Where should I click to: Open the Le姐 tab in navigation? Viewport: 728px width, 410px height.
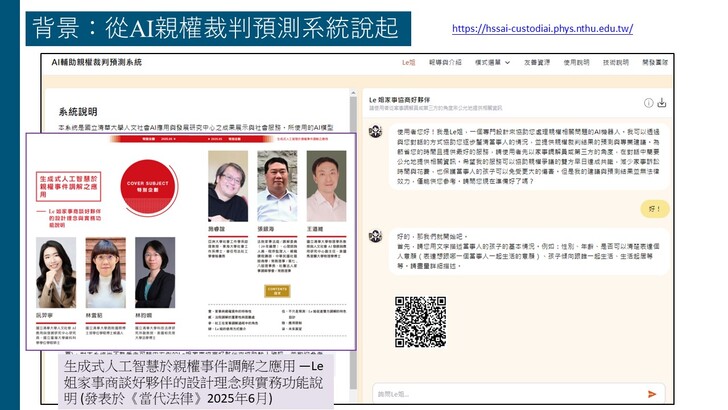(x=408, y=62)
